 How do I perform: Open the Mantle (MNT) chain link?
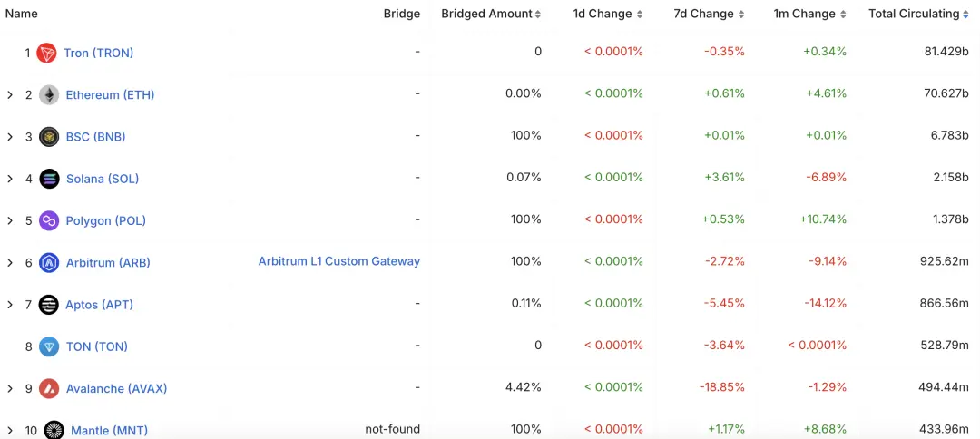click(x=109, y=430)
